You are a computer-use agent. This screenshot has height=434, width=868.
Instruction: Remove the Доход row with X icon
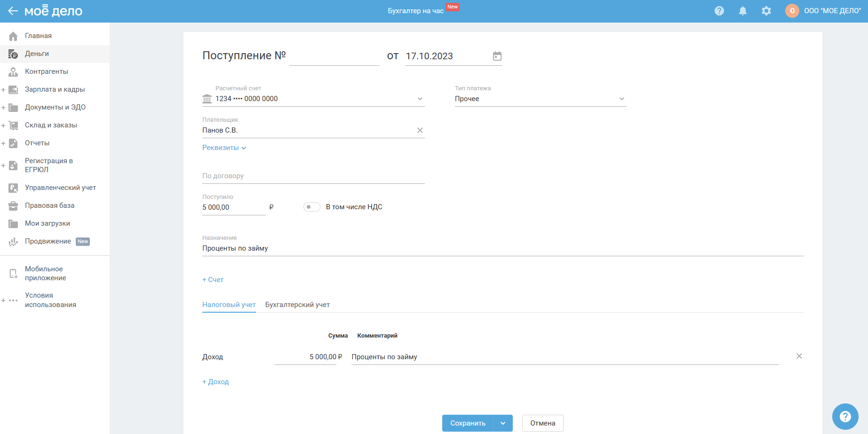click(799, 356)
